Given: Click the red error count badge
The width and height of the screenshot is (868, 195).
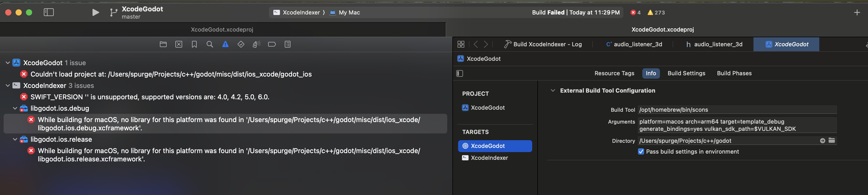Looking at the screenshot, I should (x=636, y=12).
